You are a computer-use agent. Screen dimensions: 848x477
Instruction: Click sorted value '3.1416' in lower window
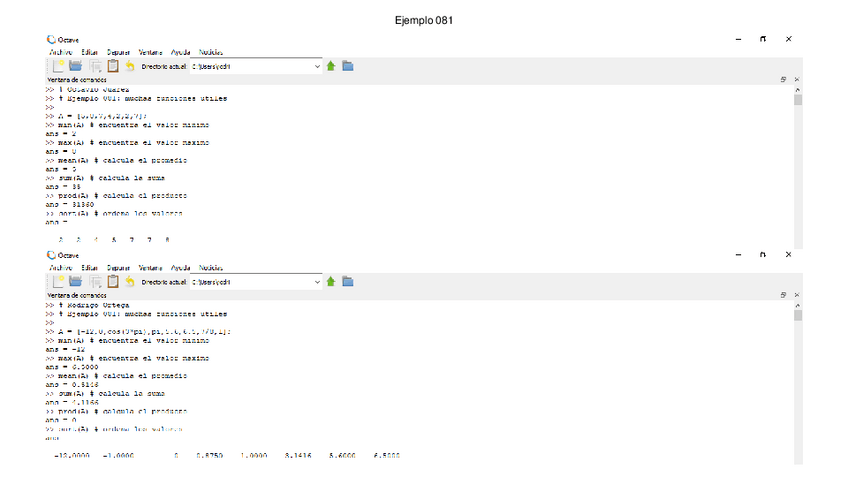coord(298,455)
